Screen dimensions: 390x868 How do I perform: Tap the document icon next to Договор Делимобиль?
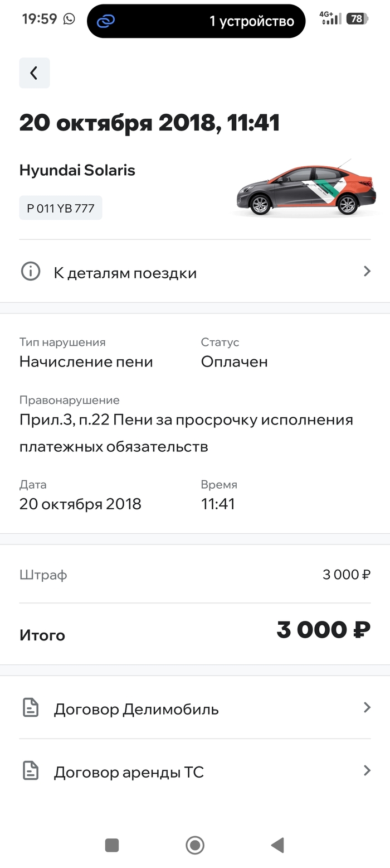pyautogui.click(x=31, y=708)
